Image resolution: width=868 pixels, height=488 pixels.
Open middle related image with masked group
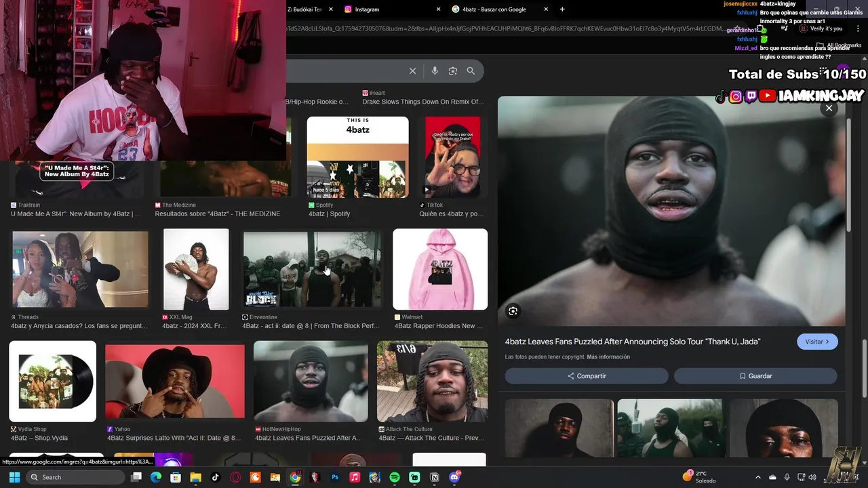pos(671,428)
